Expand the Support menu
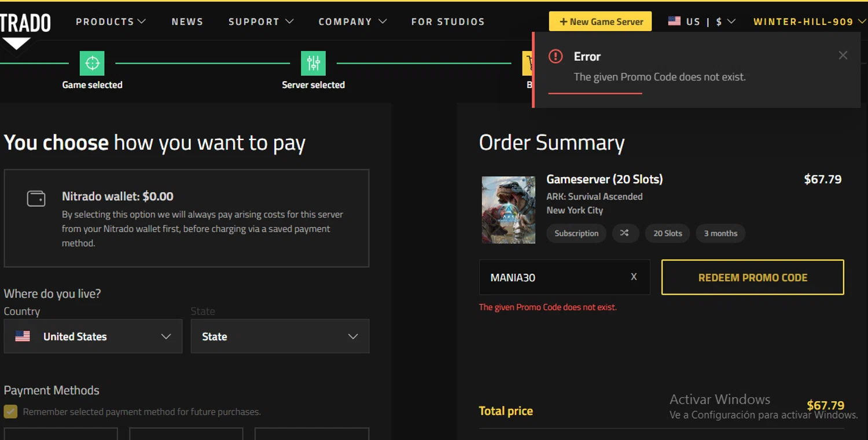The image size is (868, 440). [x=261, y=21]
